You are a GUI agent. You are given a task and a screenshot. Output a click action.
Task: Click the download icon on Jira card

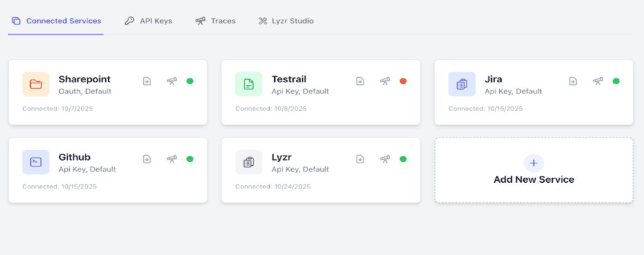[573, 81]
